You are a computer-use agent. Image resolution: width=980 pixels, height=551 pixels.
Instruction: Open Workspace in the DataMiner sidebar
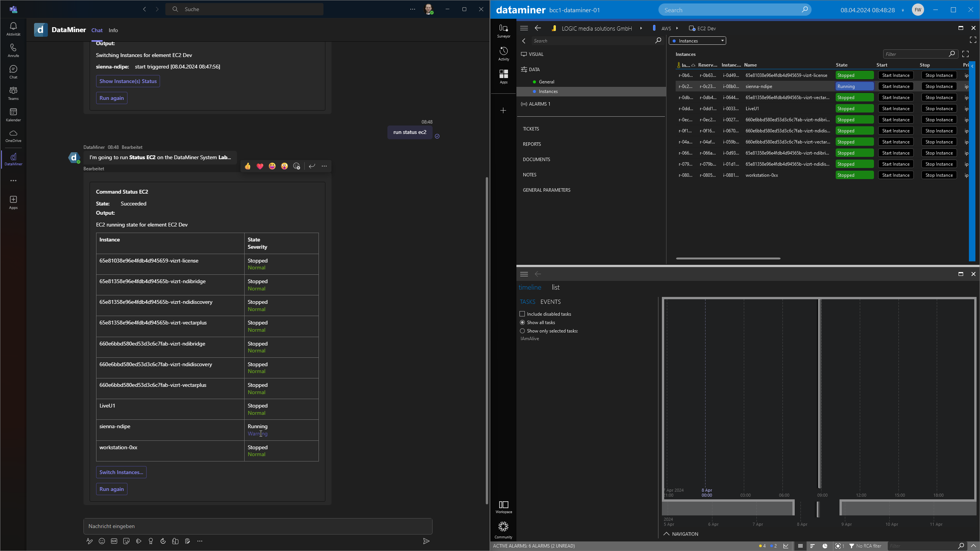(x=503, y=507)
